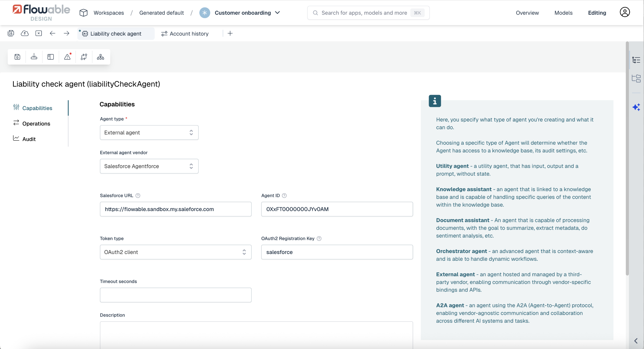This screenshot has width=644, height=349.
Task: Open the user profile avatar menu
Action: click(625, 12)
